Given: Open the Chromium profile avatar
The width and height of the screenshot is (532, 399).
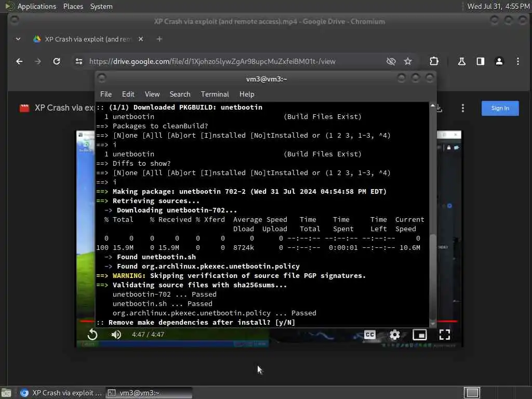Looking at the screenshot, I should (499, 61).
